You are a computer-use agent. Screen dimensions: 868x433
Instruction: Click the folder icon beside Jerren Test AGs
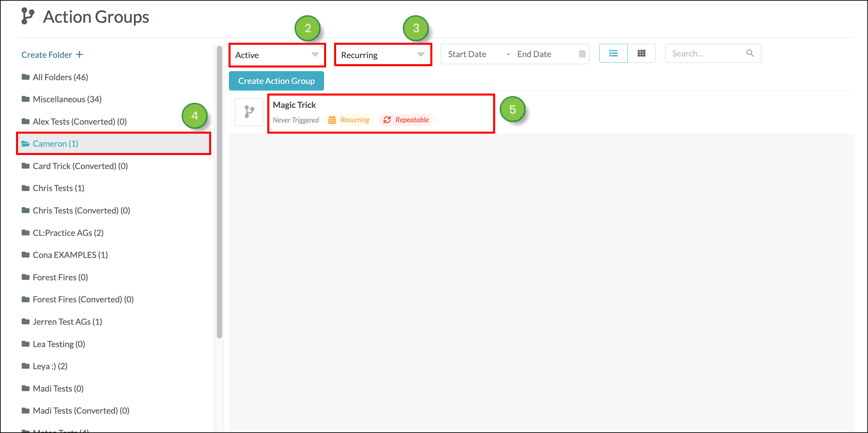25,321
